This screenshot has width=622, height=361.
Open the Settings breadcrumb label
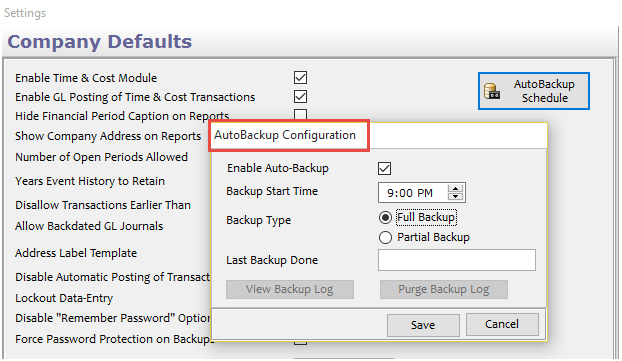click(x=25, y=13)
